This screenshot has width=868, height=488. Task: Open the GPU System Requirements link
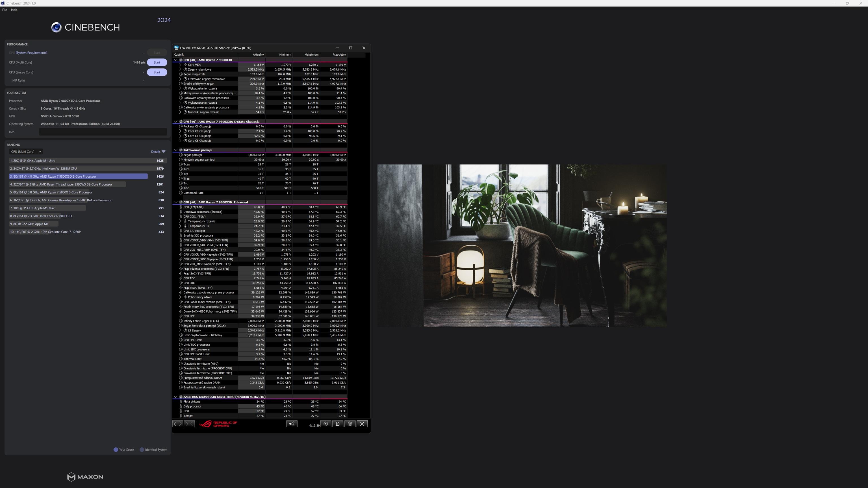pyautogui.click(x=31, y=53)
